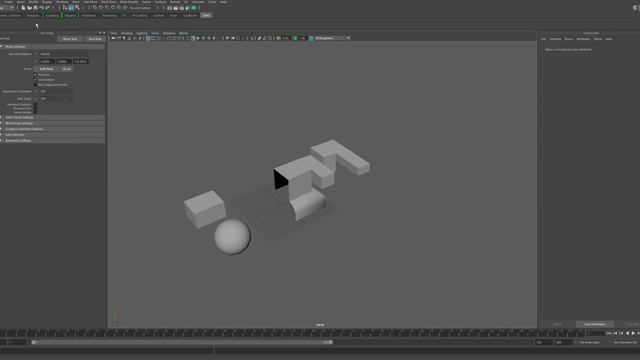Image resolution: width=640 pixels, height=360 pixels.
Task: Click the Gamma icon in the panel toolbar
Action: click(295, 38)
